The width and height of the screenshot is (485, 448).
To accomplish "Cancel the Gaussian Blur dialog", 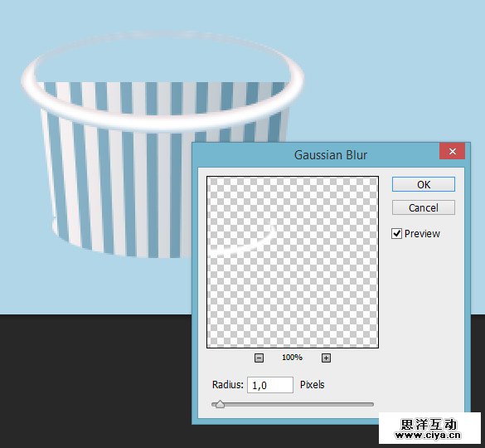I will pyautogui.click(x=424, y=207).
